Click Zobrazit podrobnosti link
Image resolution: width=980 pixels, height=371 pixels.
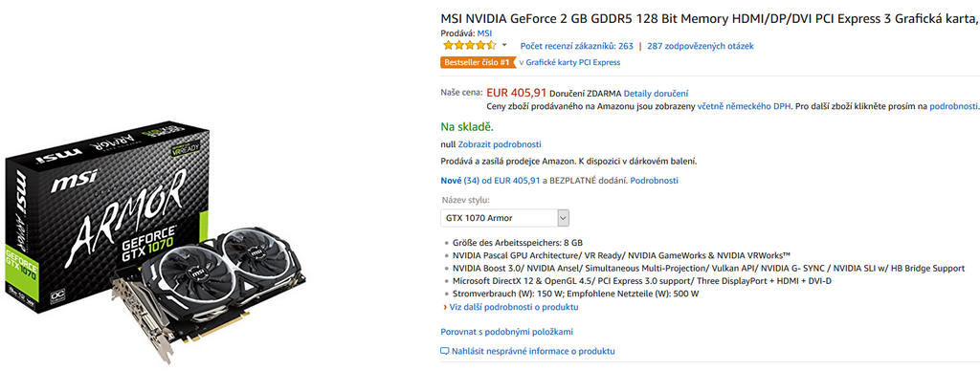click(x=491, y=144)
